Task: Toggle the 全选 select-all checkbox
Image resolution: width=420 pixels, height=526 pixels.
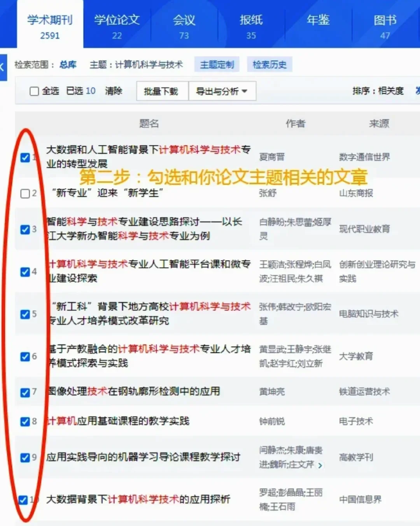Action: pyautogui.click(x=34, y=91)
